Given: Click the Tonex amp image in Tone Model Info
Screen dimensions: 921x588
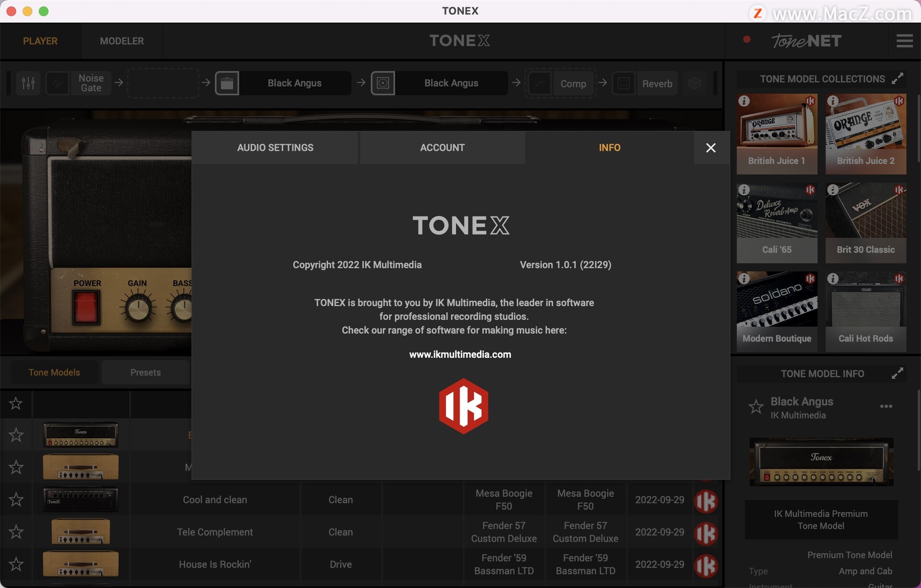Looking at the screenshot, I should coord(821,462).
